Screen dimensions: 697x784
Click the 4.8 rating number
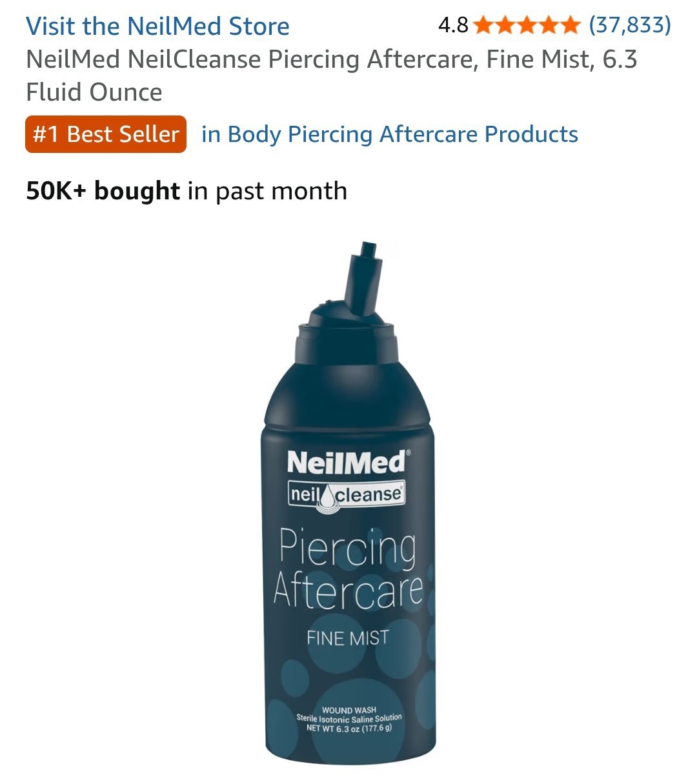click(x=453, y=25)
